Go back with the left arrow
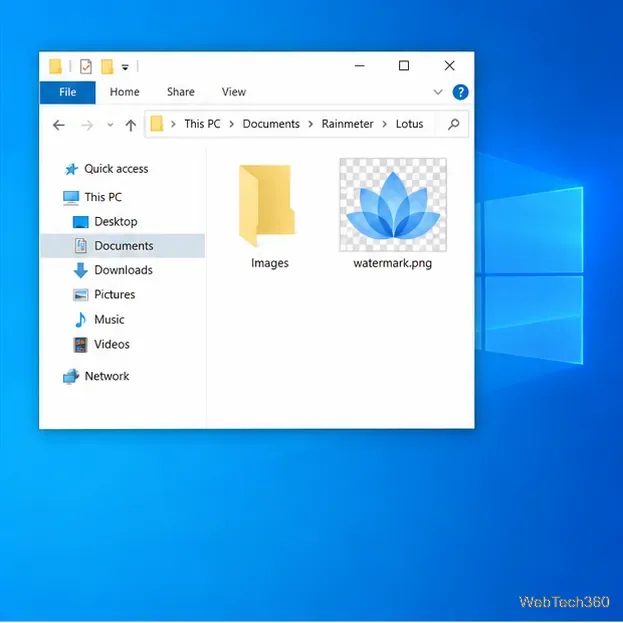This screenshot has width=623, height=623. click(59, 126)
